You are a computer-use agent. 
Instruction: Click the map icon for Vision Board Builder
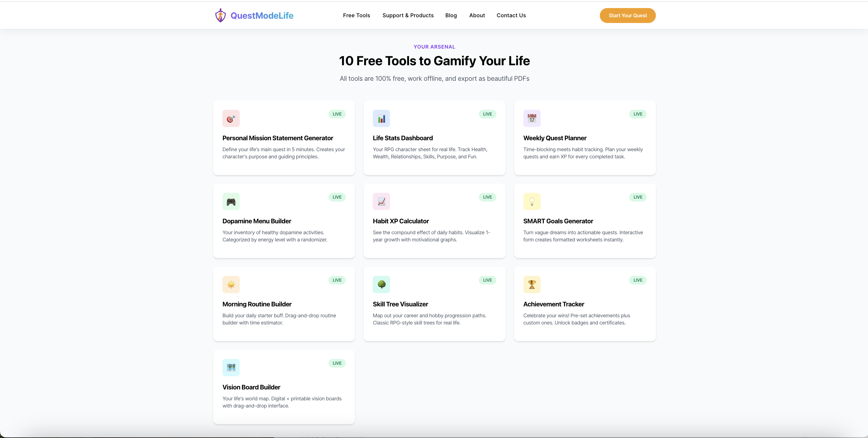[231, 368]
